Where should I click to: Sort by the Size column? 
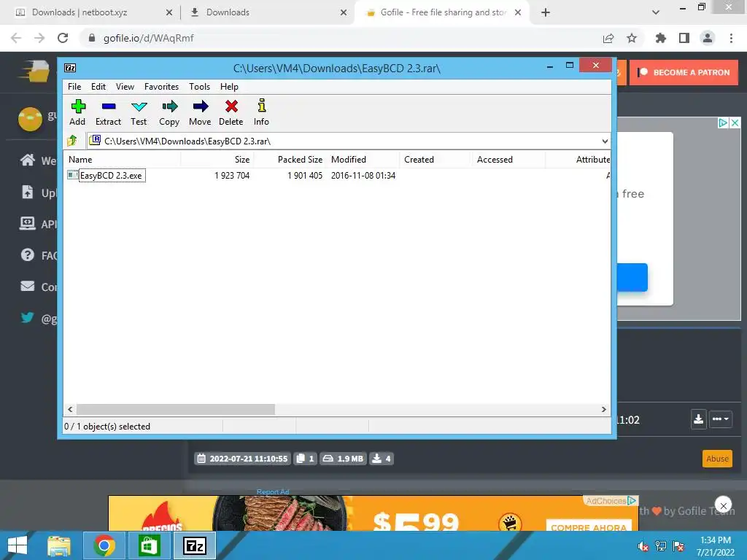click(x=217, y=160)
